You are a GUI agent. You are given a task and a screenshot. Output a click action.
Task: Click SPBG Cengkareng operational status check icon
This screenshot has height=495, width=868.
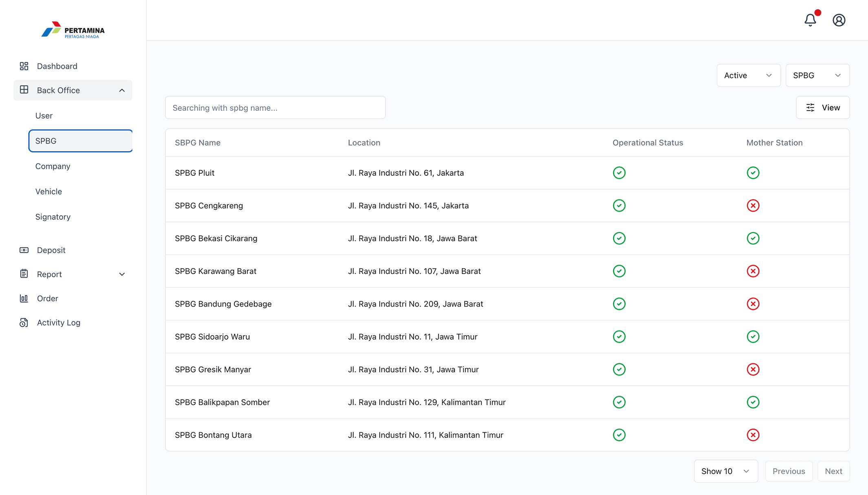[619, 206]
